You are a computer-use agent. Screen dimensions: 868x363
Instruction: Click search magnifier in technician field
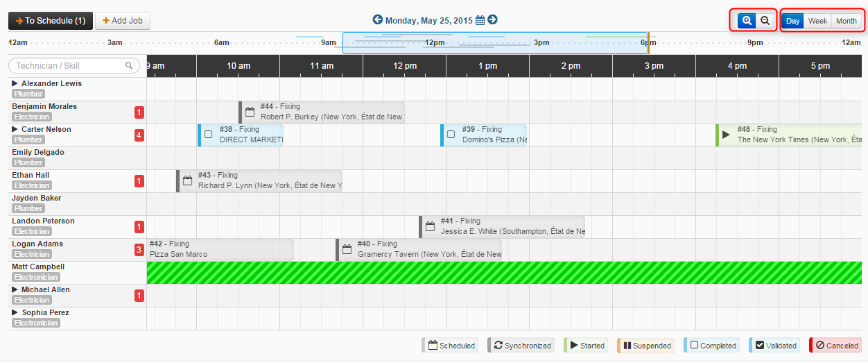click(x=129, y=66)
